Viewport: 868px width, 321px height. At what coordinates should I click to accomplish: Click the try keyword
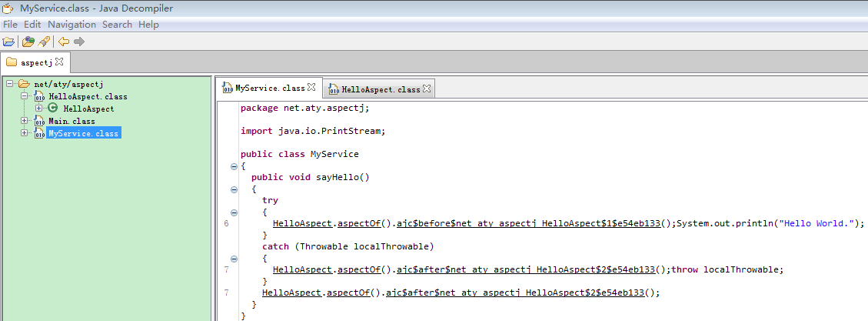point(270,201)
